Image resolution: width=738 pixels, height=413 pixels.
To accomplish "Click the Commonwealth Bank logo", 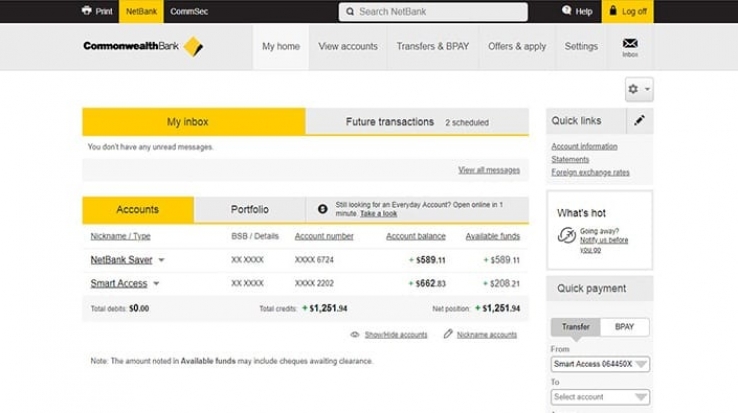I will coord(143,46).
